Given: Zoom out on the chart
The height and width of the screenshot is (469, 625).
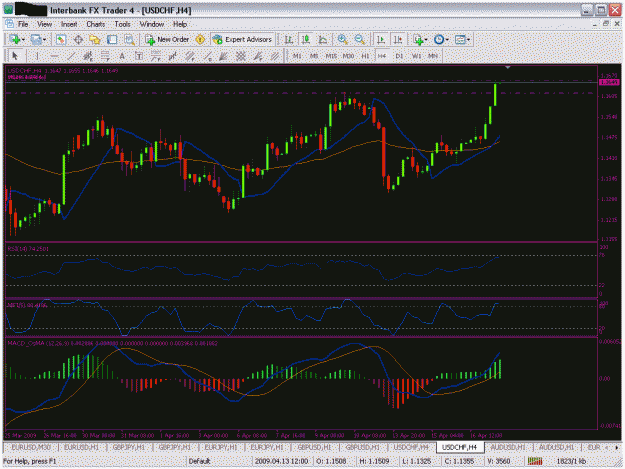Looking at the screenshot, I should pos(360,39).
